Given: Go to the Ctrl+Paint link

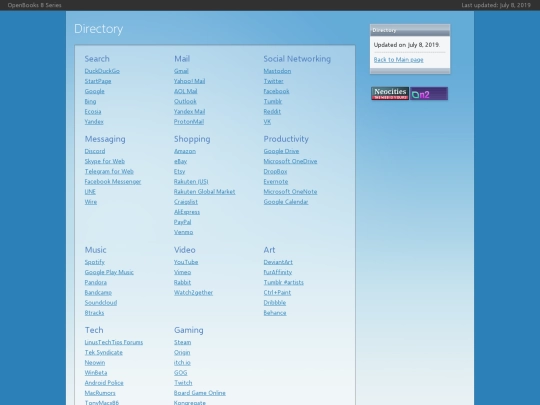Looking at the screenshot, I should (277, 293).
